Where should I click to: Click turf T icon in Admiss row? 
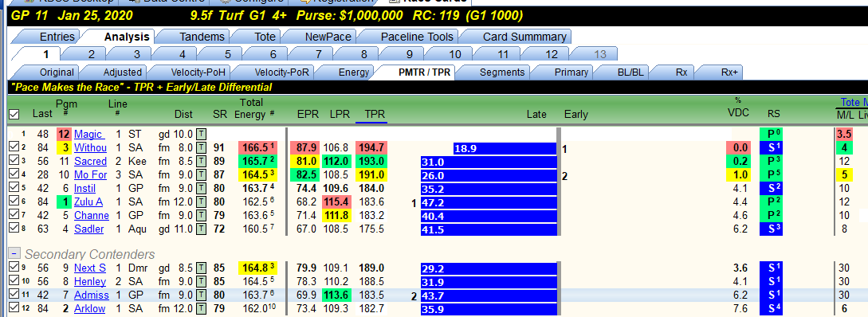202,295
